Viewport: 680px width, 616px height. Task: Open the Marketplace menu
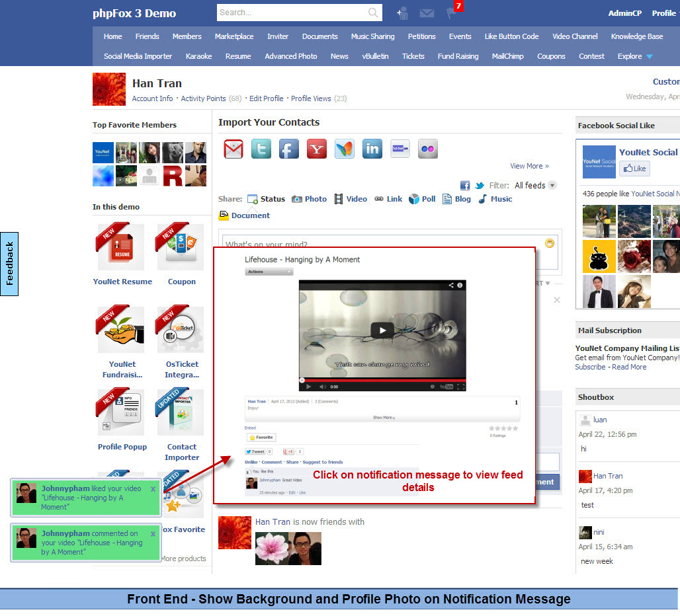pyautogui.click(x=234, y=36)
